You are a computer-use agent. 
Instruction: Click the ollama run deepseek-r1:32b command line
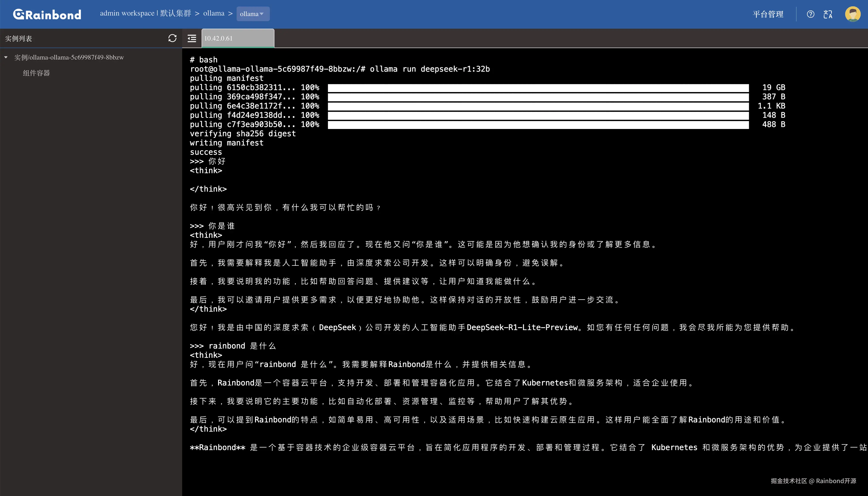tap(340, 69)
